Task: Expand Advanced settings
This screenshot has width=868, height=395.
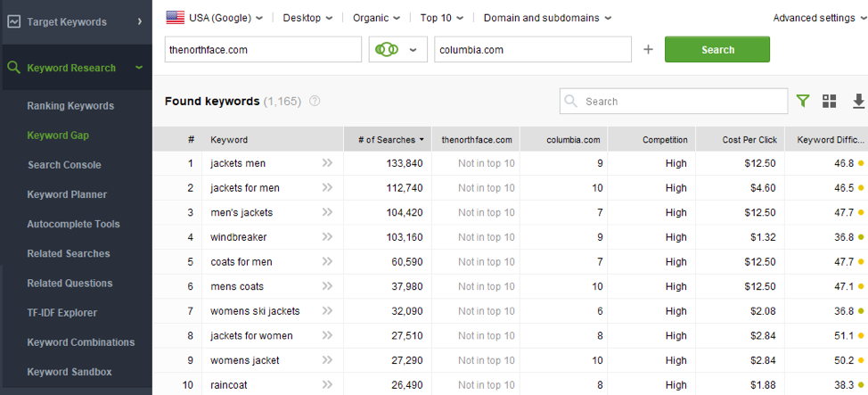Action: coord(819,18)
